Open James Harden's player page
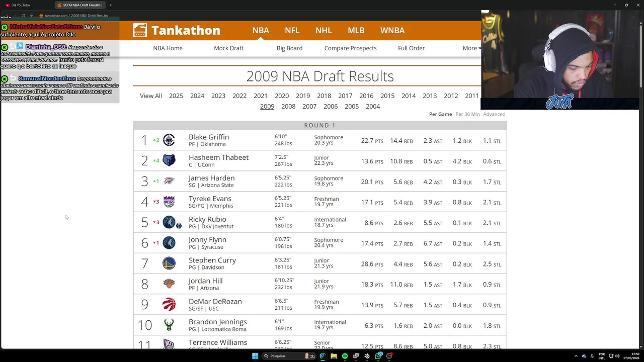This screenshot has width=644, height=362. [x=211, y=178]
